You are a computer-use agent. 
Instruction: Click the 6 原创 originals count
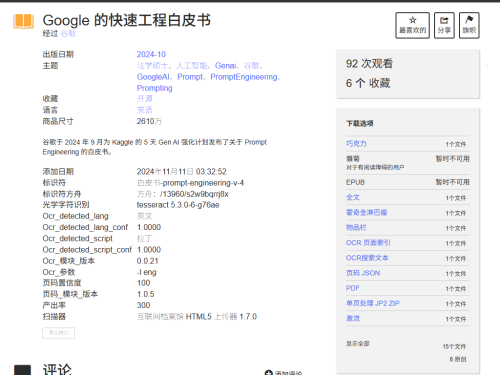[458, 359]
